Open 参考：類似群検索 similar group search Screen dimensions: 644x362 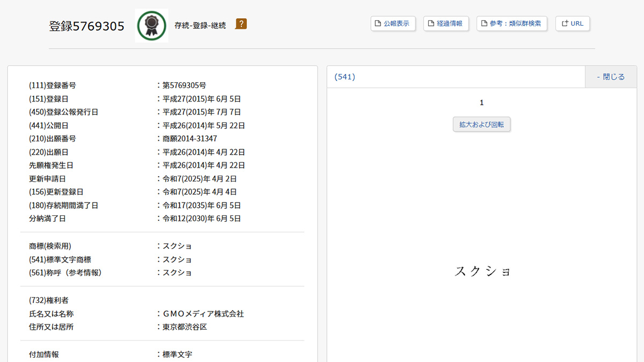click(x=511, y=24)
